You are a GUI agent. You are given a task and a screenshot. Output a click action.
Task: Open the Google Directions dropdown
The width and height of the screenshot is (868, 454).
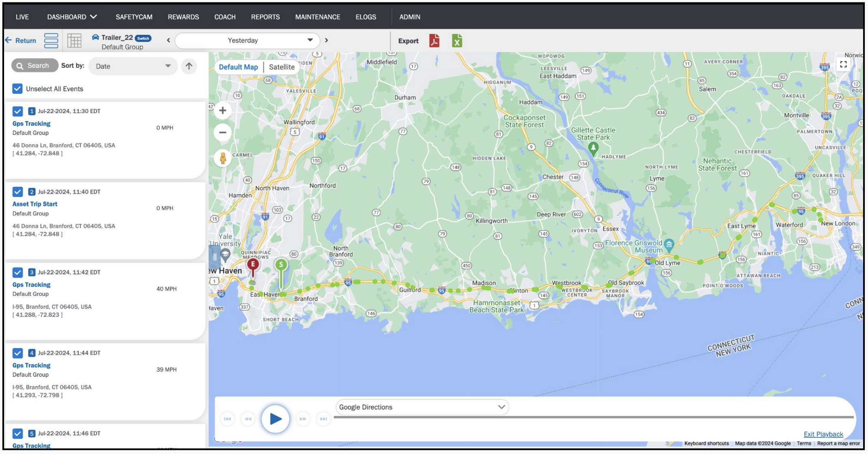click(422, 407)
